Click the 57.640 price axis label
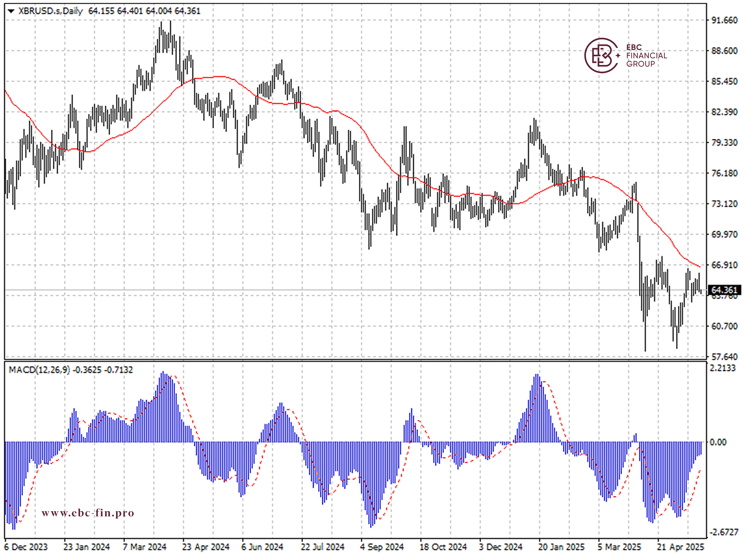The width and height of the screenshot is (750, 560). coord(724,357)
